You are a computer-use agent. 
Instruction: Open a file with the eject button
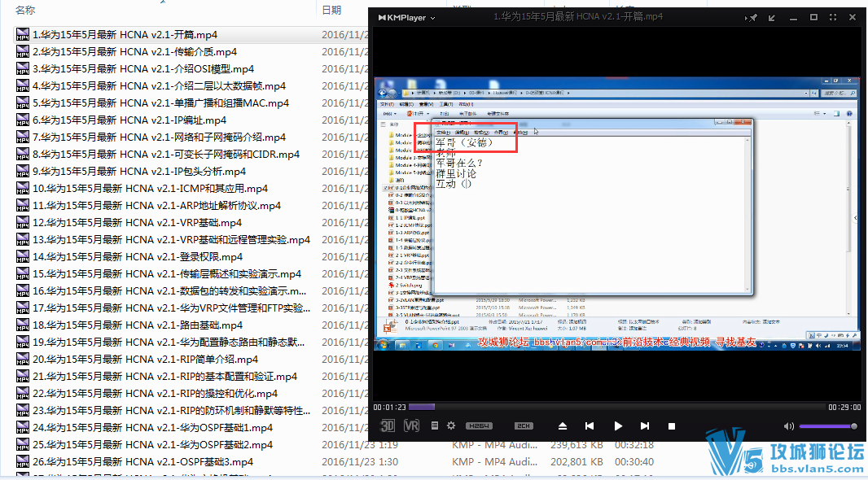tap(563, 425)
